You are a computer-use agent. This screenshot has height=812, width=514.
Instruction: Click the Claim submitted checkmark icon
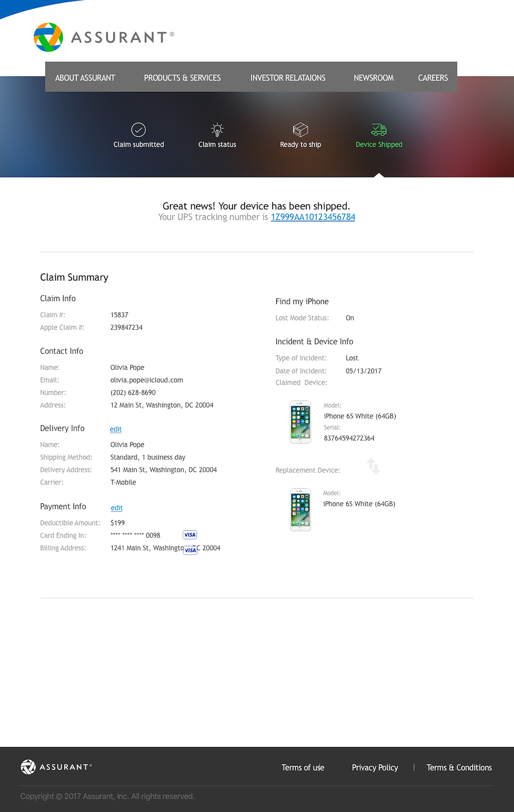pos(138,129)
